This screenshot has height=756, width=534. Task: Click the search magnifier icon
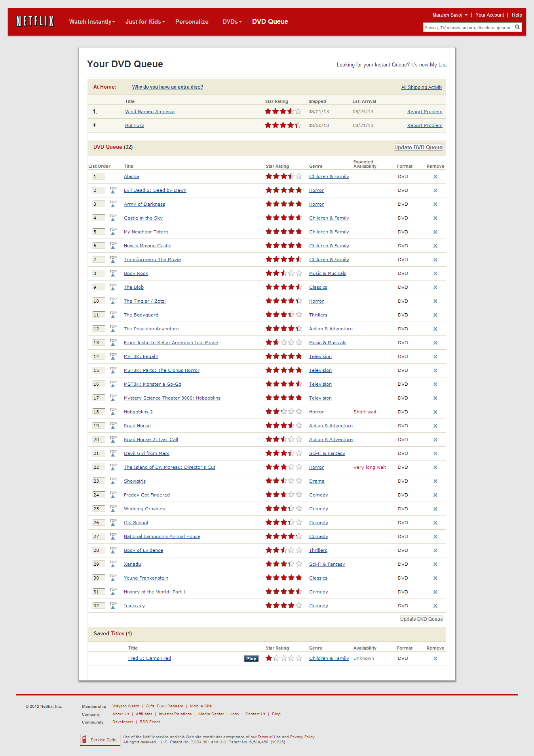click(x=517, y=27)
